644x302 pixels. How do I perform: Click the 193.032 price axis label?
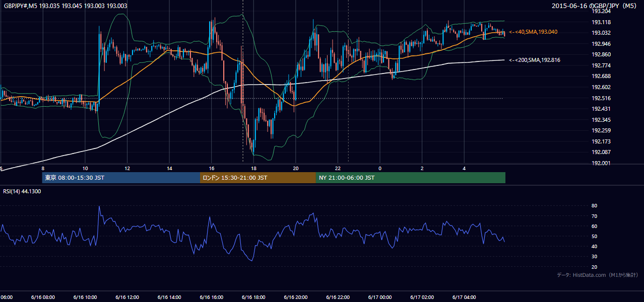coord(601,33)
